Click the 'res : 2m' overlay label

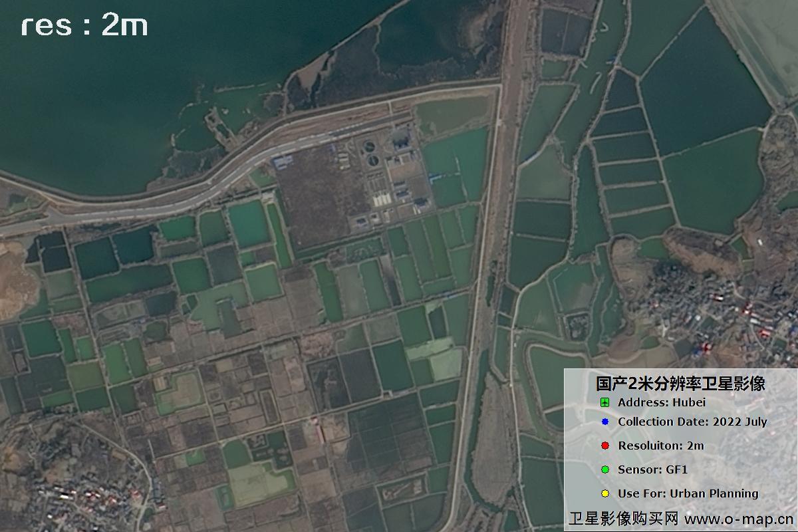click(84, 26)
